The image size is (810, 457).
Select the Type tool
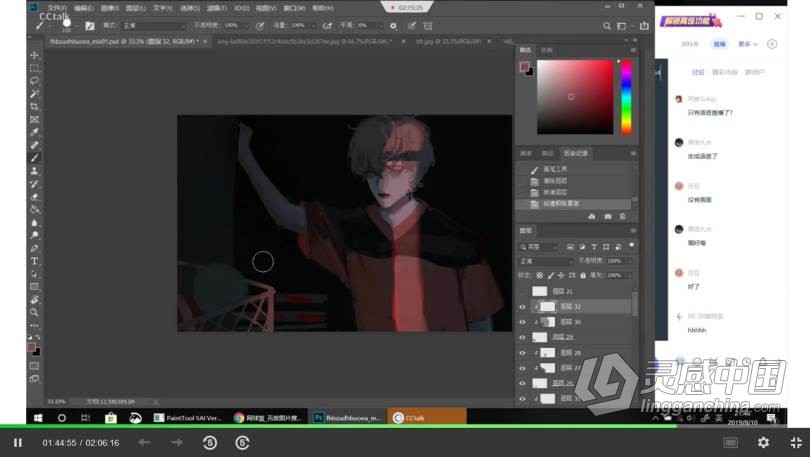coord(35,261)
